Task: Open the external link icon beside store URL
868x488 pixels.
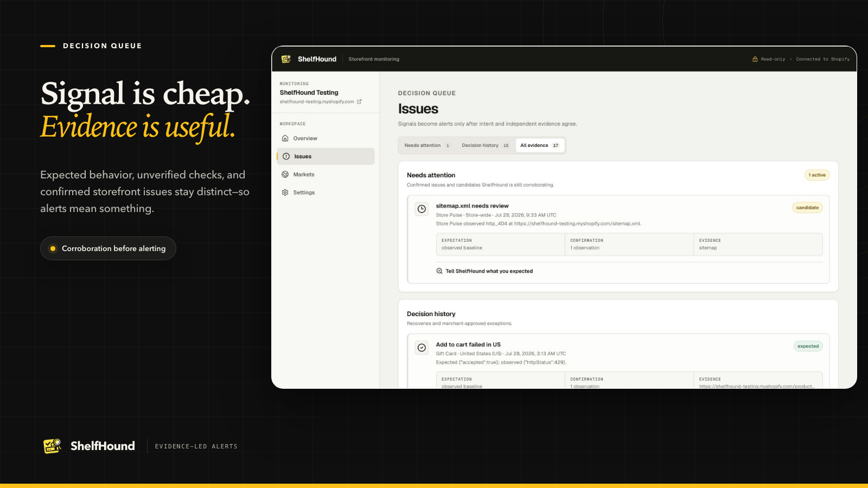Action: (359, 101)
